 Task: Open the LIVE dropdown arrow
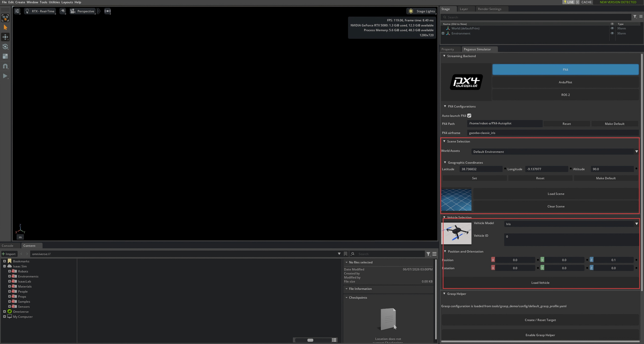click(577, 2)
